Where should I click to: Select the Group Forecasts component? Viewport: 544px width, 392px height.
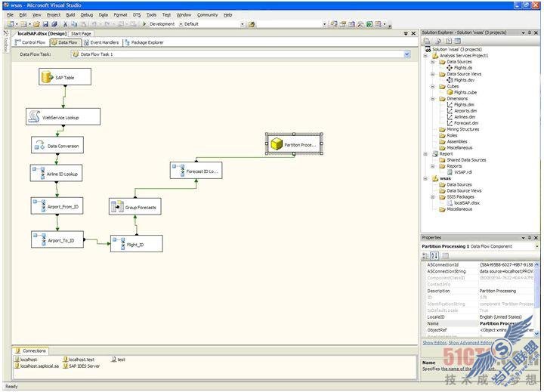tap(135, 207)
